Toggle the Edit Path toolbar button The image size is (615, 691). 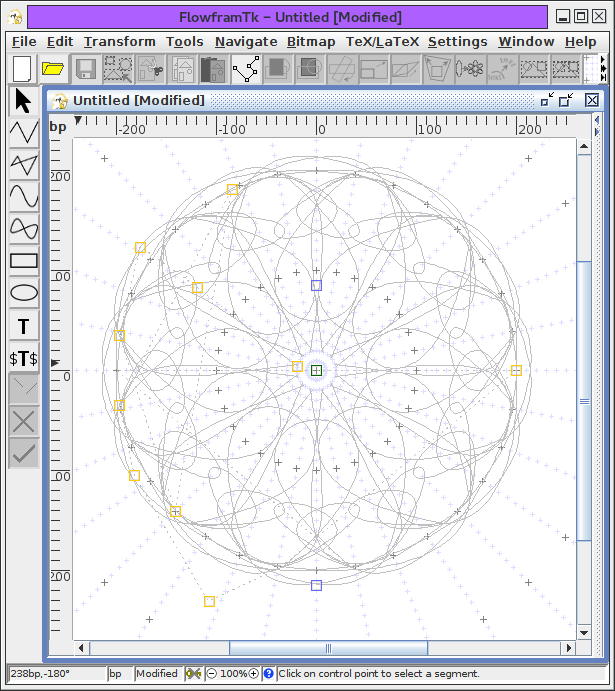[x=246, y=69]
